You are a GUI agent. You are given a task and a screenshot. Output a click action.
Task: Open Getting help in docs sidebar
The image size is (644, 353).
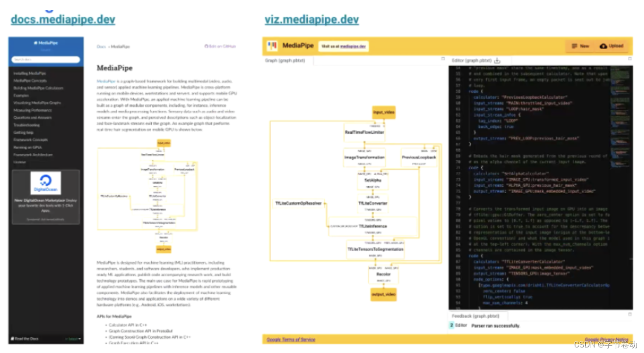[x=23, y=132]
